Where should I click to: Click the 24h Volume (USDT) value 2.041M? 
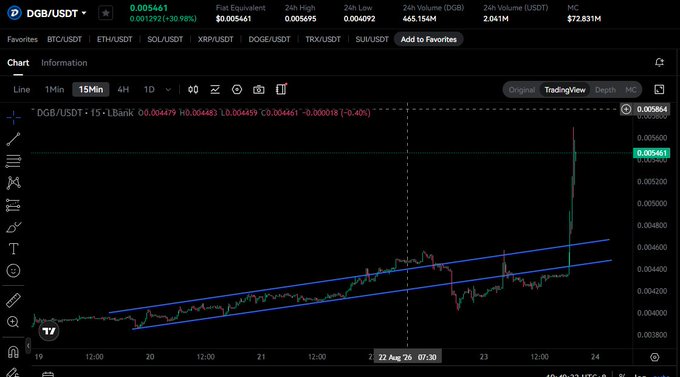point(496,19)
